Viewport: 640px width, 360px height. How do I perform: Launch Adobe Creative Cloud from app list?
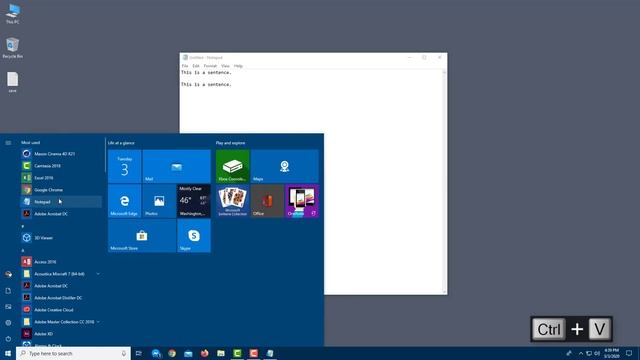(61, 310)
